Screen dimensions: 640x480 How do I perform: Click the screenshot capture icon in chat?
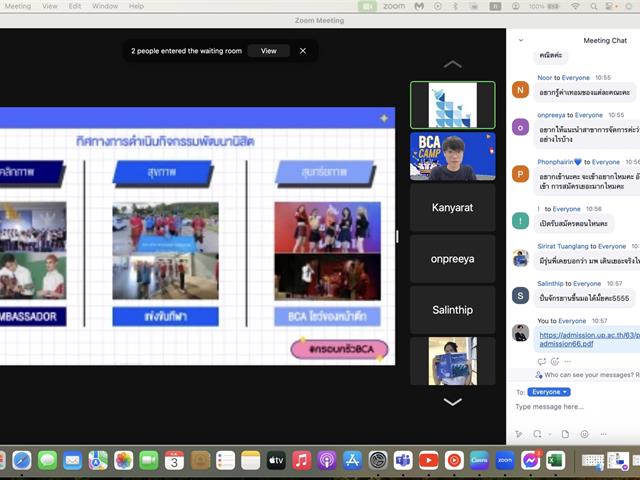coord(537,434)
